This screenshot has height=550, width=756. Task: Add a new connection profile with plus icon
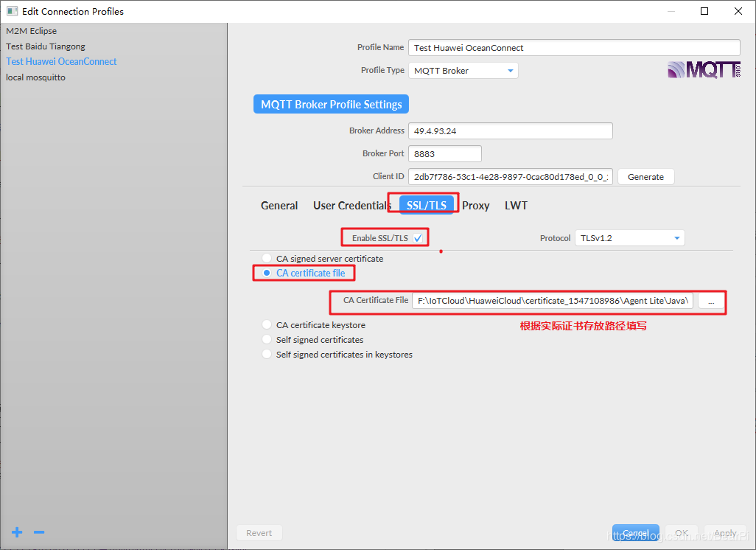17,532
